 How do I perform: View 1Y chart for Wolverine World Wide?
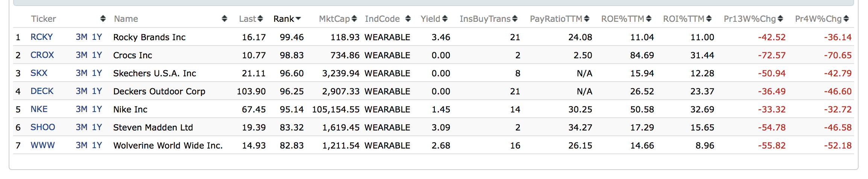[97, 146]
